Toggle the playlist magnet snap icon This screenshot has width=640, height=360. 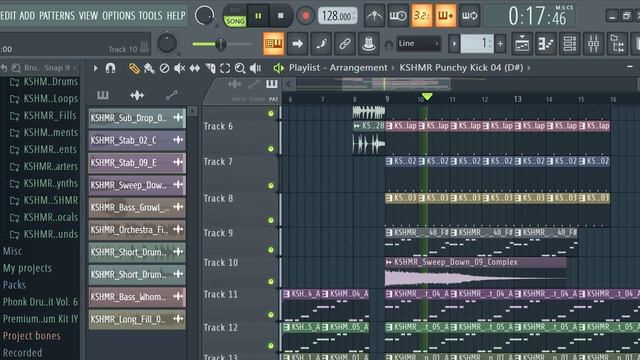coord(110,68)
